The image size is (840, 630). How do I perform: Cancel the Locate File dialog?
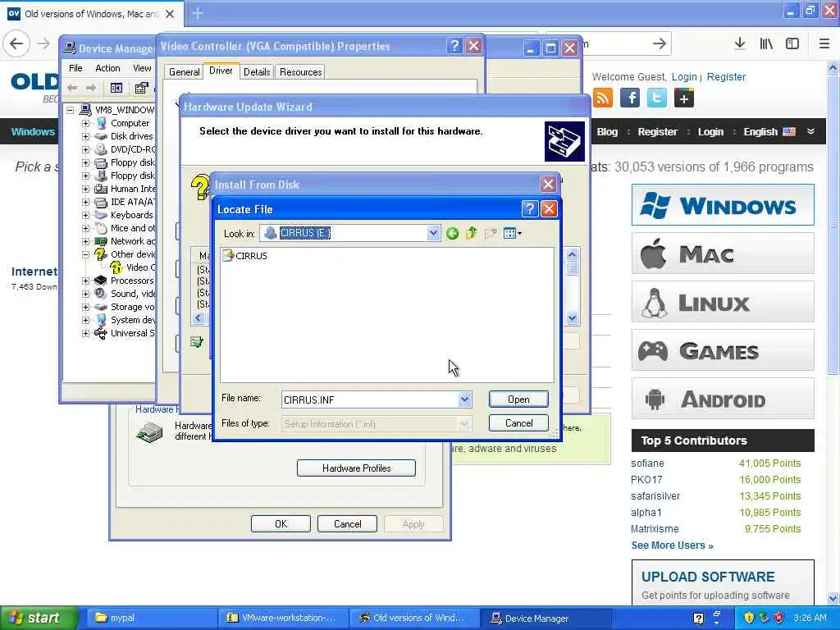coord(518,423)
